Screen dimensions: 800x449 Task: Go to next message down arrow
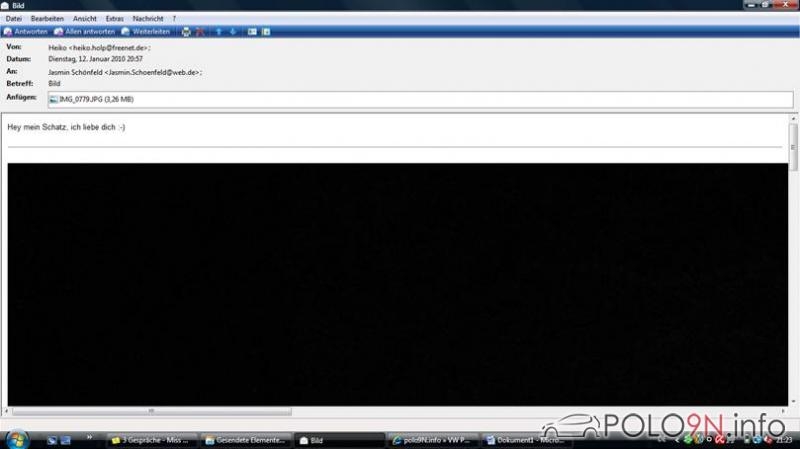click(233, 32)
